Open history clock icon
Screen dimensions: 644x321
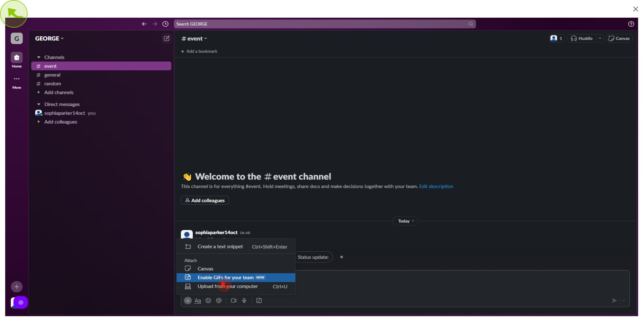click(165, 24)
